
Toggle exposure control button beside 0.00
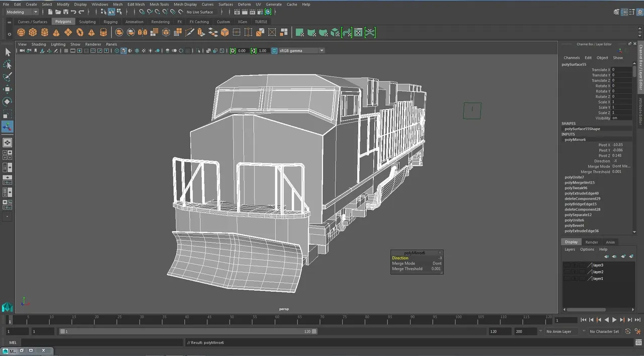[x=232, y=51]
